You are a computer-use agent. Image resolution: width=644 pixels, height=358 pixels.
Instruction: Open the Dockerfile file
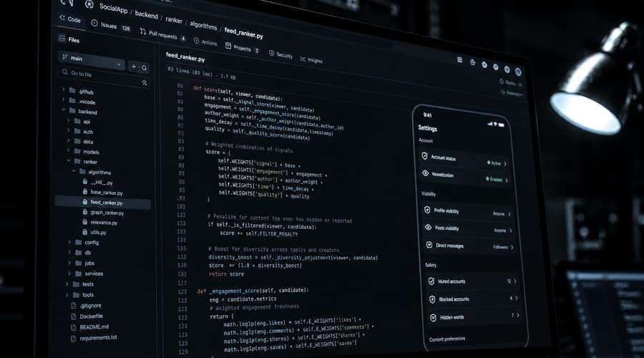(87, 316)
